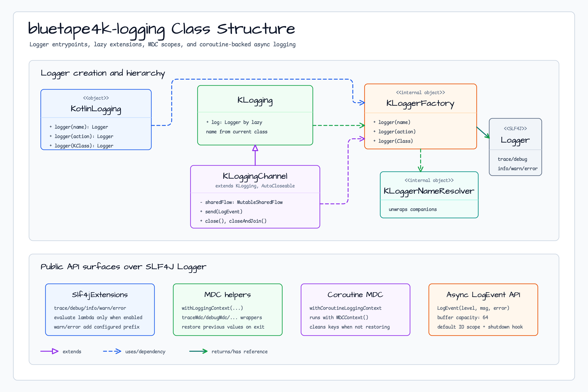This screenshot has width=588, height=392.
Task: Click 'default IO scope + shutdown hook'
Action: (480, 327)
